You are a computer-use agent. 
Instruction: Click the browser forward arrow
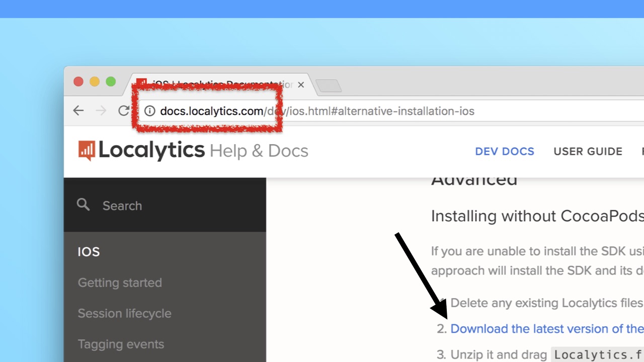click(101, 111)
